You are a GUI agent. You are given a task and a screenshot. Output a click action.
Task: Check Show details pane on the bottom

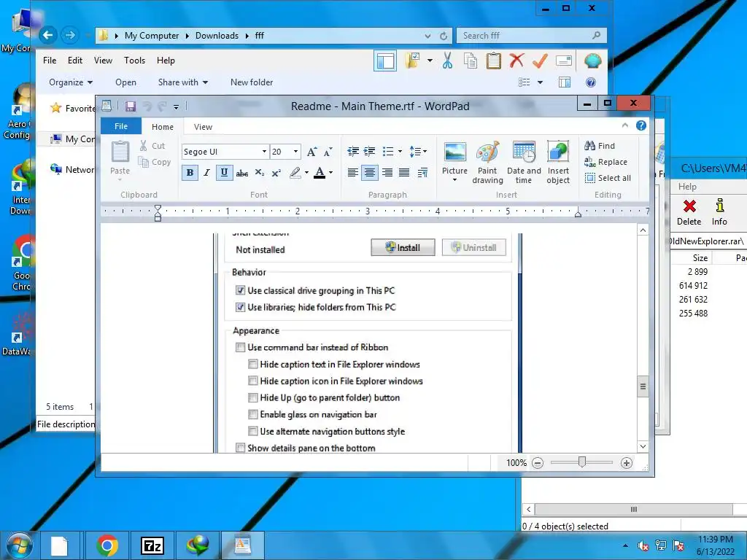[241, 448]
